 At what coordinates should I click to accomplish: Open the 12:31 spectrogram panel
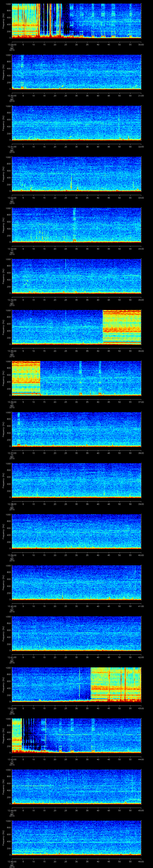76,123
